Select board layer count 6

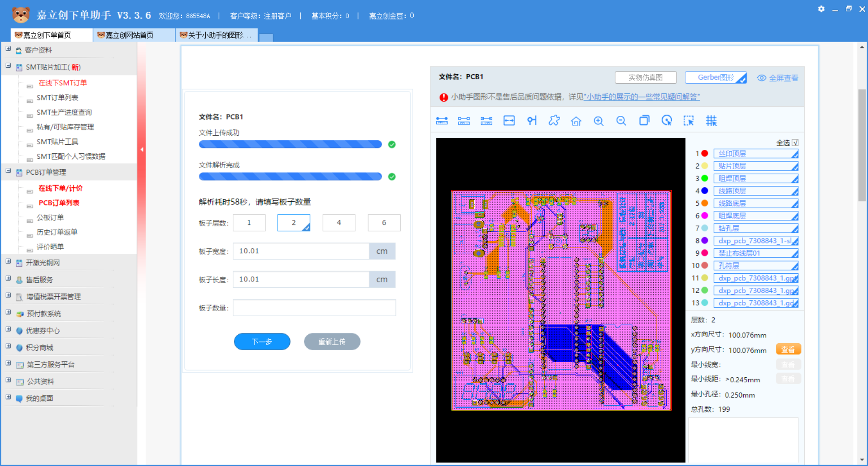384,223
